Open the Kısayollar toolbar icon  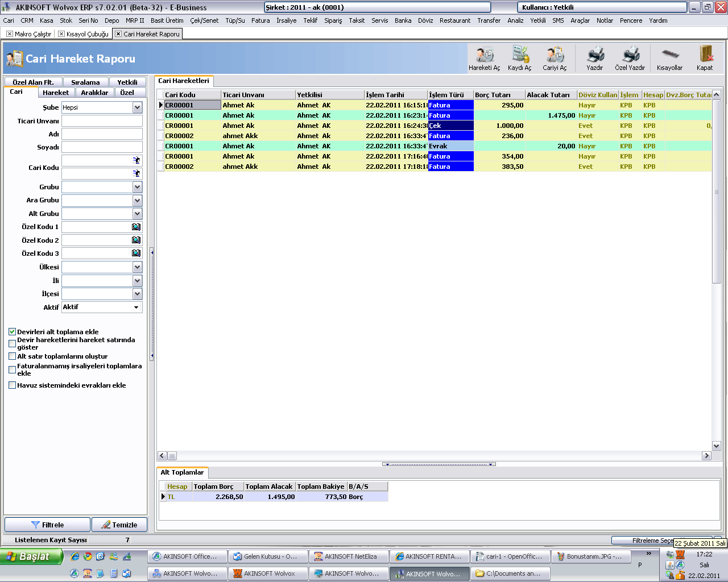tap(669, 59)
